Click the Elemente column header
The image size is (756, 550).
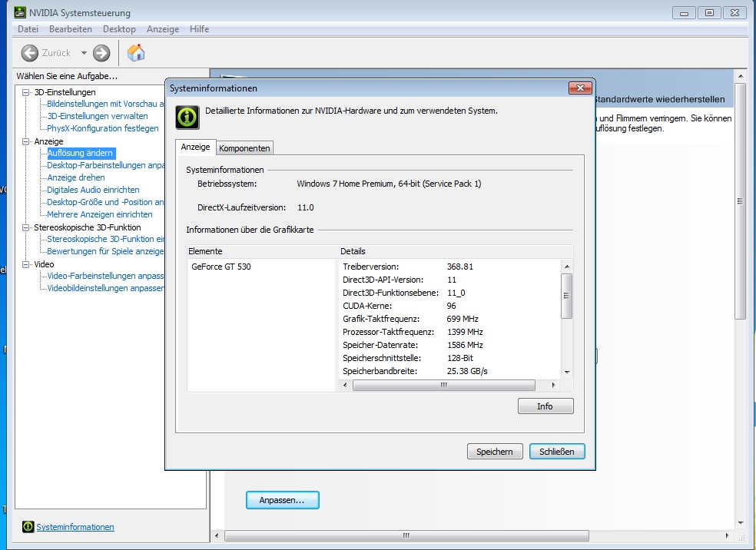pyautogui.click(x=263, y=251)
